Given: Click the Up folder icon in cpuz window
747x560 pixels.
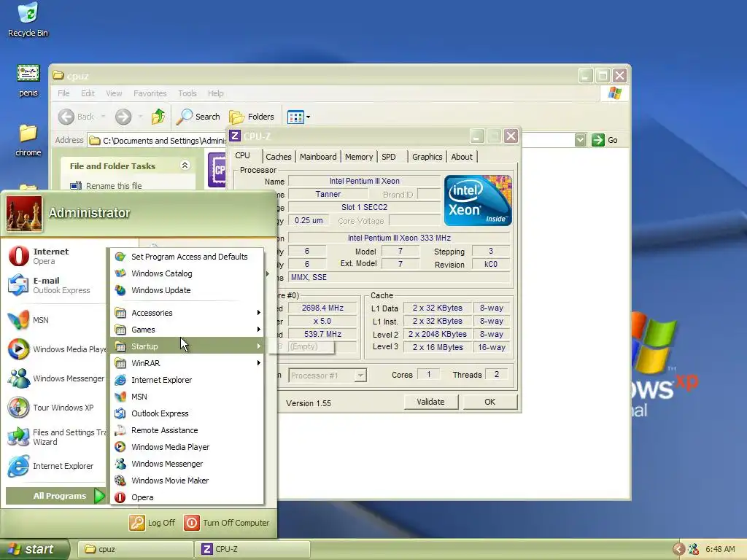Looking at the screenshot, I should [x=158, y=116].
